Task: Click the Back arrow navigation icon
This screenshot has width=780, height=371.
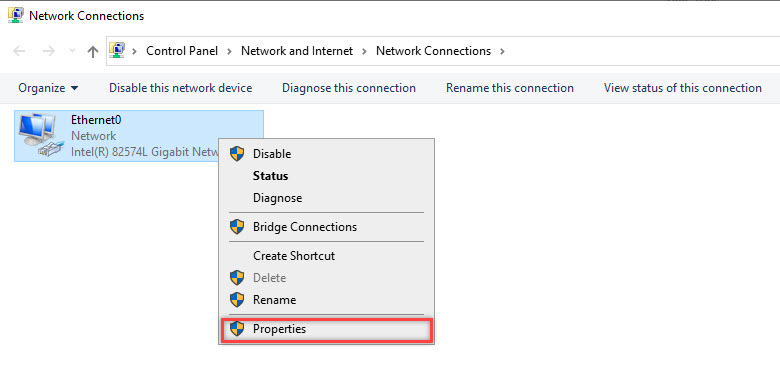Action: tap(19, 51)
